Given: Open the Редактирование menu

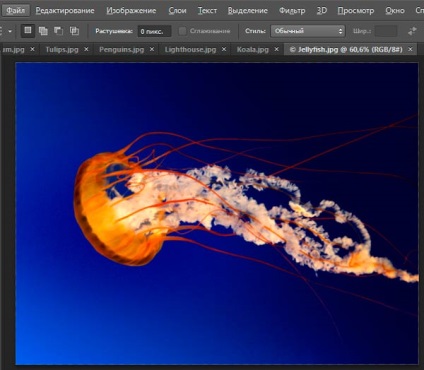Looking at the screenshot, I should pyautogui.click(x=65, y=11).
